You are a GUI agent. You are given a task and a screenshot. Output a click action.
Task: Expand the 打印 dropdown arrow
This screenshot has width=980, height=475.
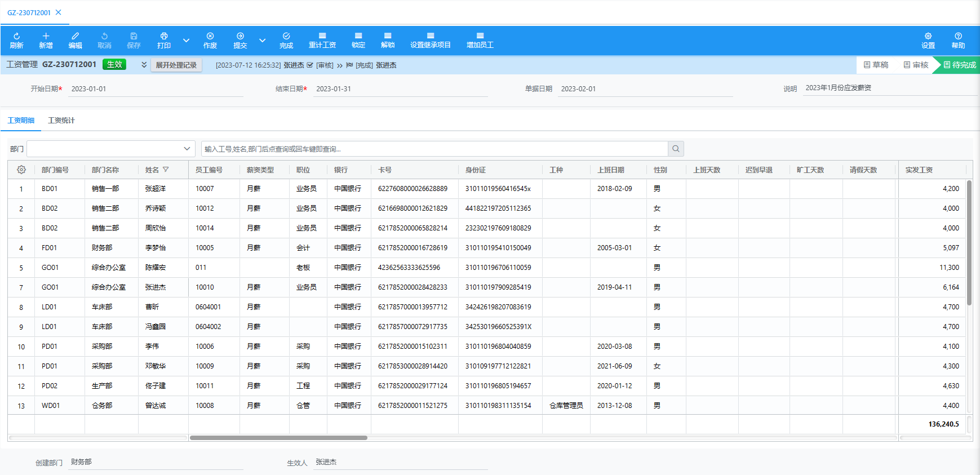(x=186, y=41)
